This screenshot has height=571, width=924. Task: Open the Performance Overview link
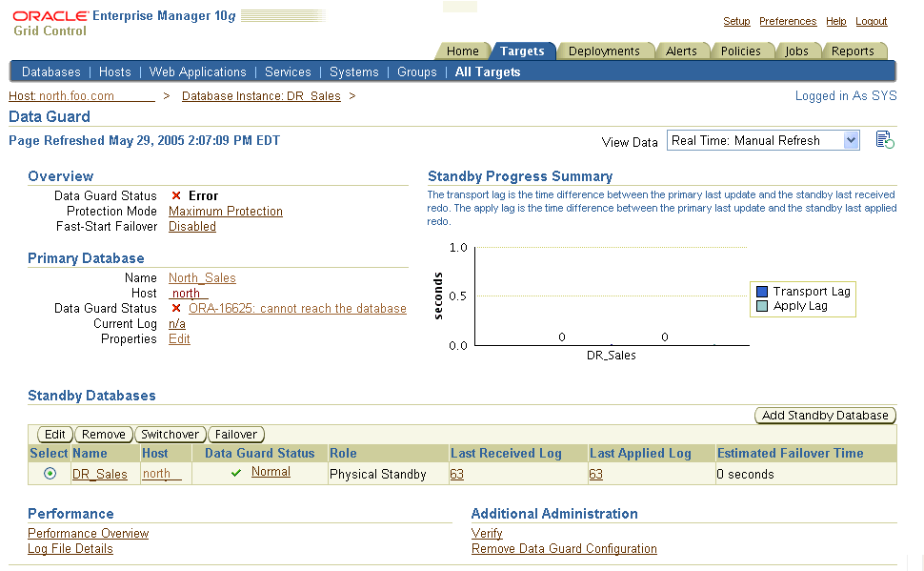pyautogui.click(x=89, y=534)
